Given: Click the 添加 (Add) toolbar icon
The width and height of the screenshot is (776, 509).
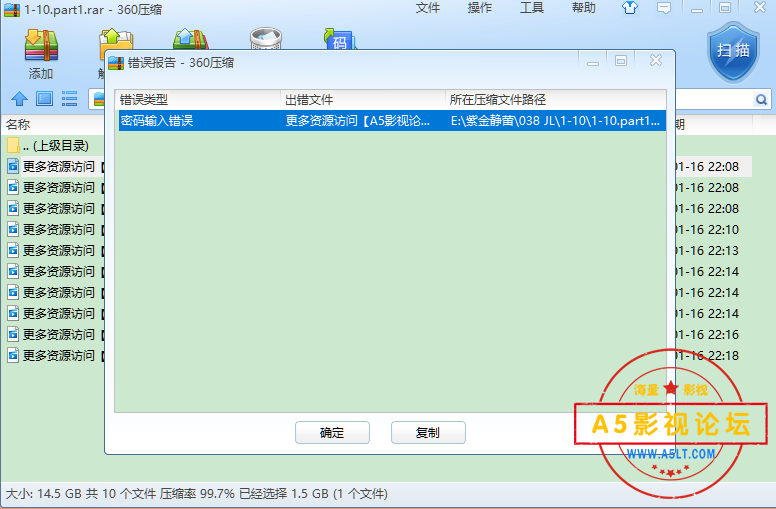Looking at the screenshot, I should pos(41,54).
